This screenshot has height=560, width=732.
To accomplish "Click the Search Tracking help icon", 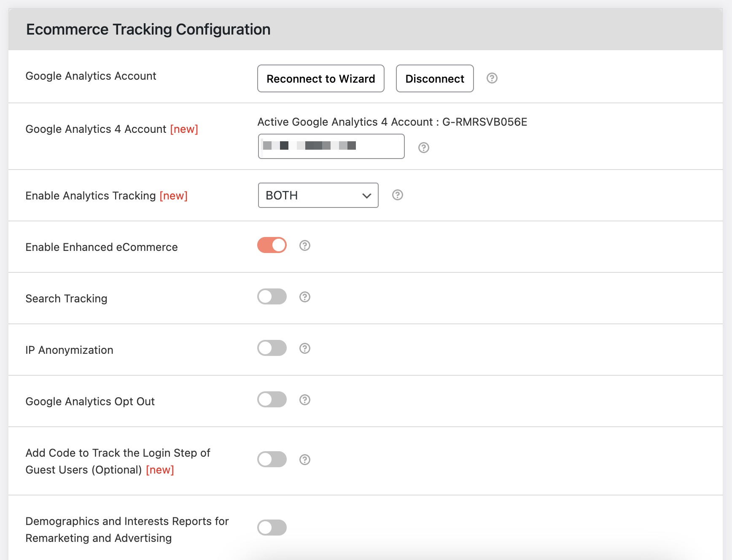I will (304, 297).
